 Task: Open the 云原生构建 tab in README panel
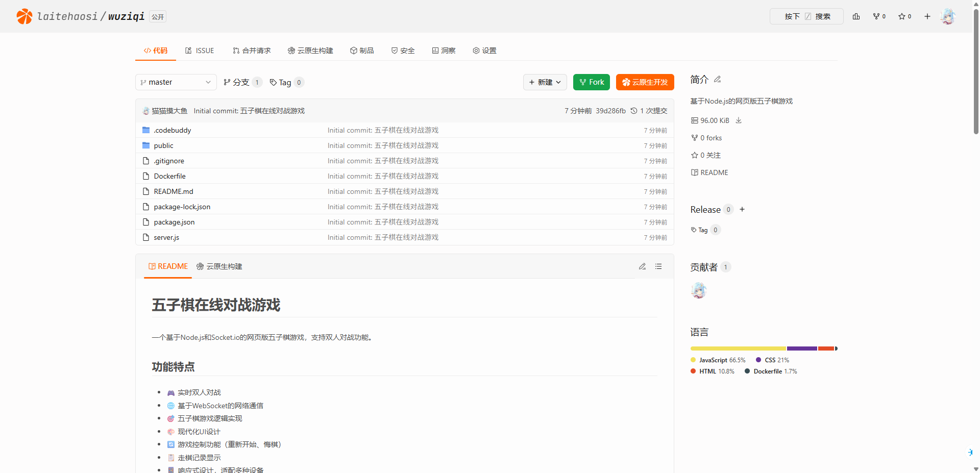point(219,266)
